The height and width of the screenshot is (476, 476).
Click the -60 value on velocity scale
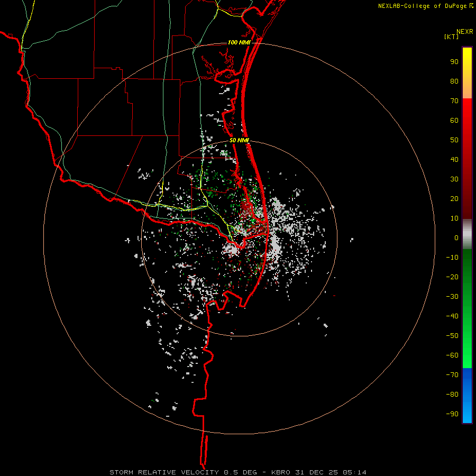[x=452, y=355]
